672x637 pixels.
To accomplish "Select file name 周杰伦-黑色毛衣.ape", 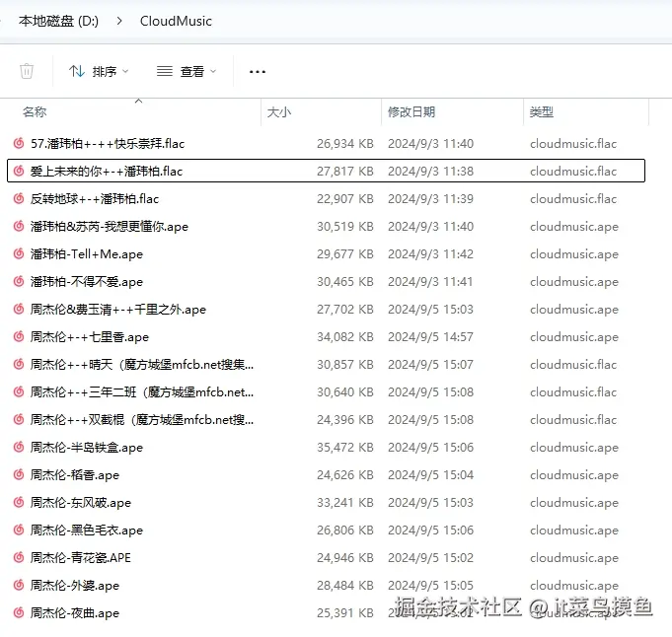I will coord(87,531).
